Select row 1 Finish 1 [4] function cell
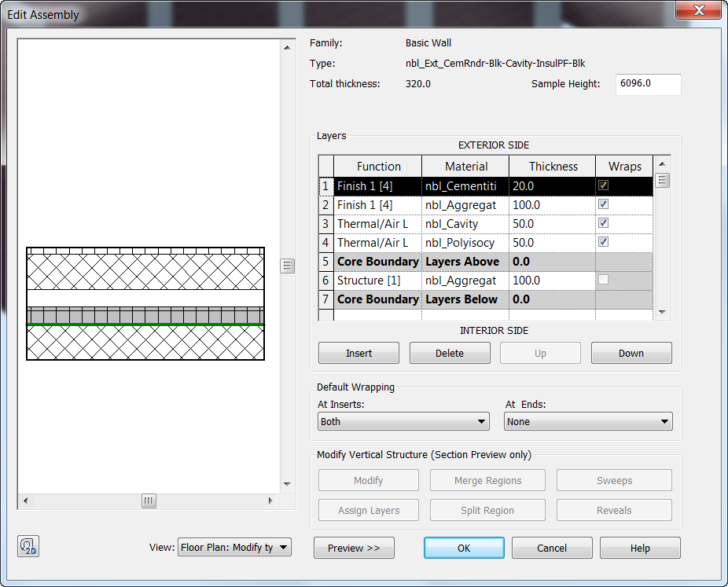This screenshot has height=587, width=728. click(378, 186)
